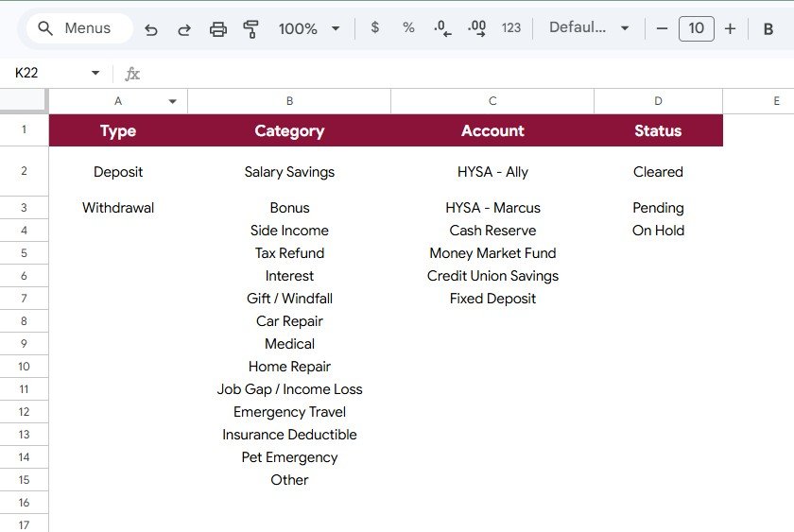Select the Car Repair cell
This screenshot has width=794, height=532.
[x=289, y=321]
